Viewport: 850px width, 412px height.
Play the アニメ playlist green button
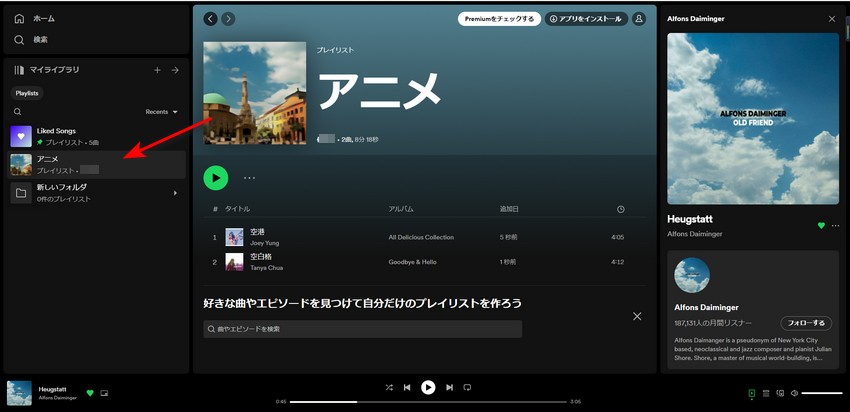tap(216, 178)
